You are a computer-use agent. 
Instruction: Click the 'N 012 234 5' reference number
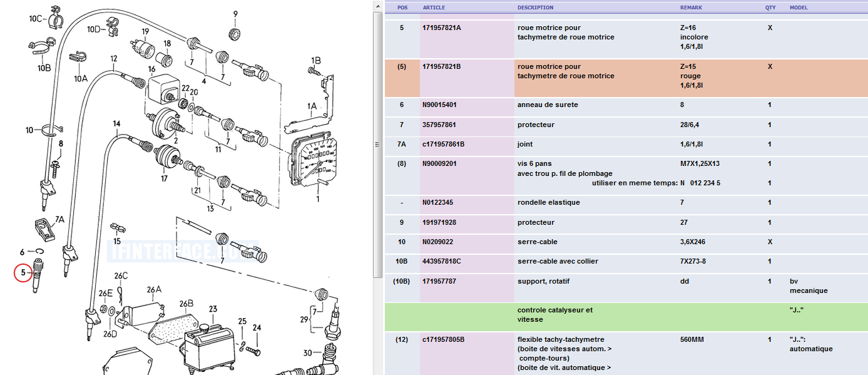[x=700, y=183]
